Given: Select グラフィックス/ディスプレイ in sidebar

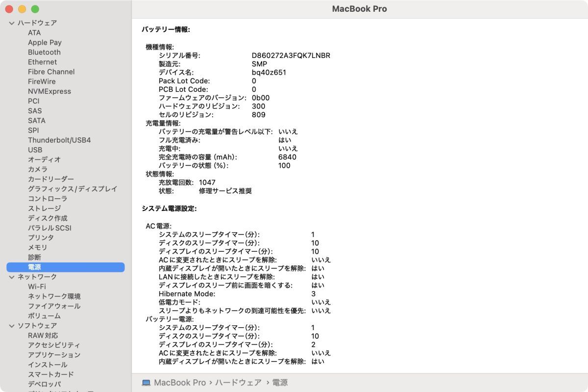Looking at the screenshot, I should tap(73, 189).
